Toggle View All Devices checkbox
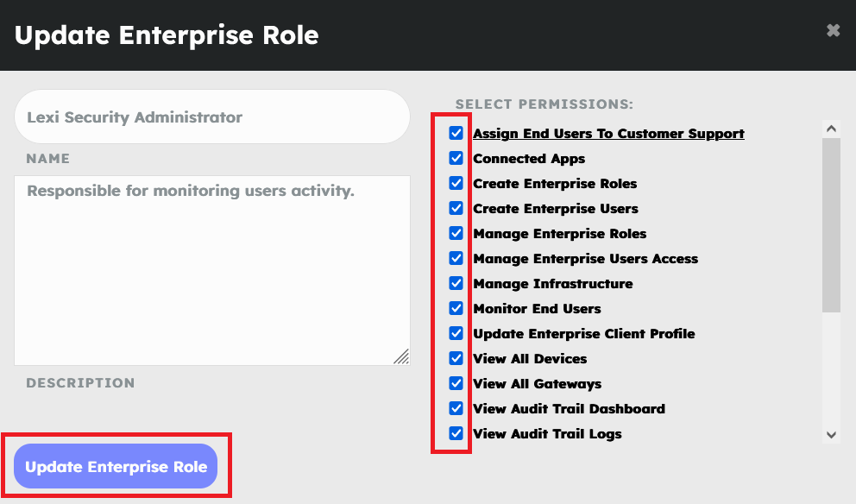The image size is (856, 504). [x=456, y=359]
